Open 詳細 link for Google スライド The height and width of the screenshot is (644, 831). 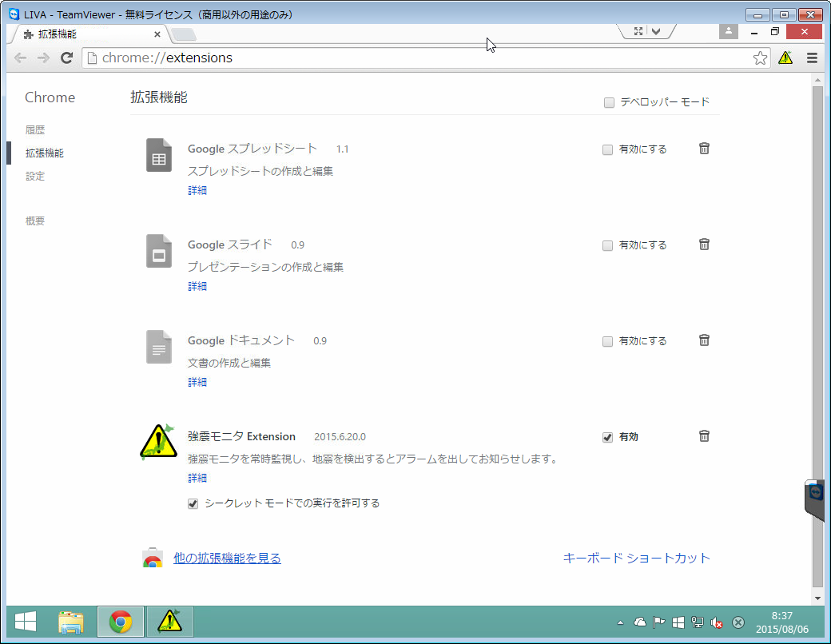tap(197, 286)
